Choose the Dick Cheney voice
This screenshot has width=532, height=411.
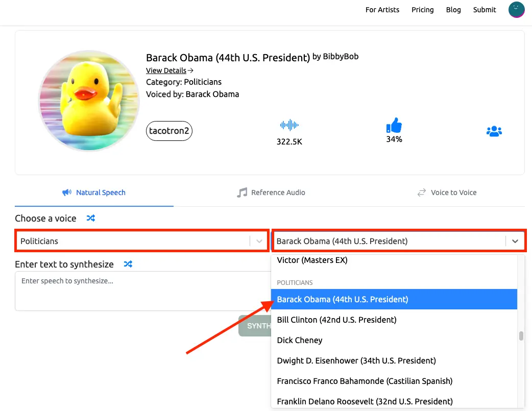coord(394,340)
